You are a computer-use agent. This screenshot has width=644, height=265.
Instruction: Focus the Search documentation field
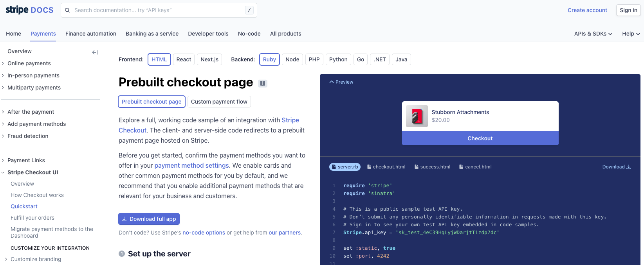tap(159, 10)
